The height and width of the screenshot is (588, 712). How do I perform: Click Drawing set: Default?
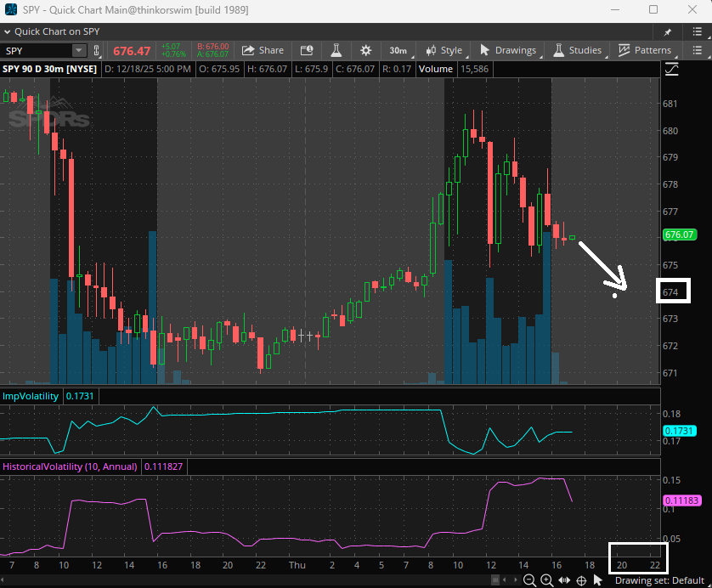click(659, 580)
